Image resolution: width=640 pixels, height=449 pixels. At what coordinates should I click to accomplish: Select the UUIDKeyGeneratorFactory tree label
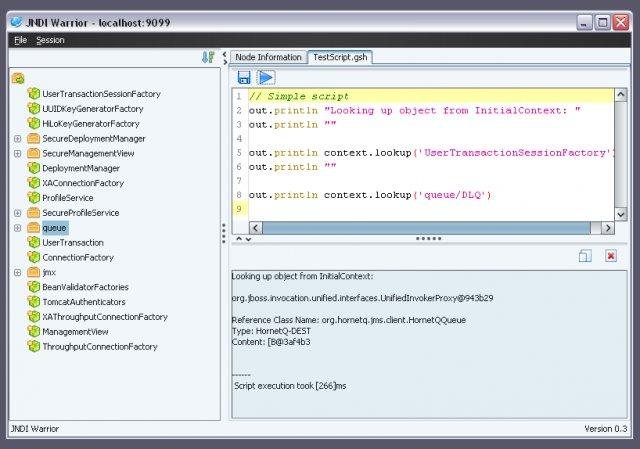click(93, 109)
